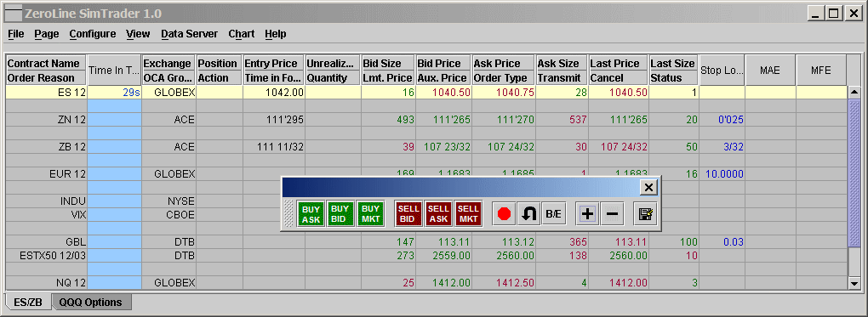This screenshot has width=868, height=317.
Task: Select the ZN 12 contract row
Action: point(426,120)
